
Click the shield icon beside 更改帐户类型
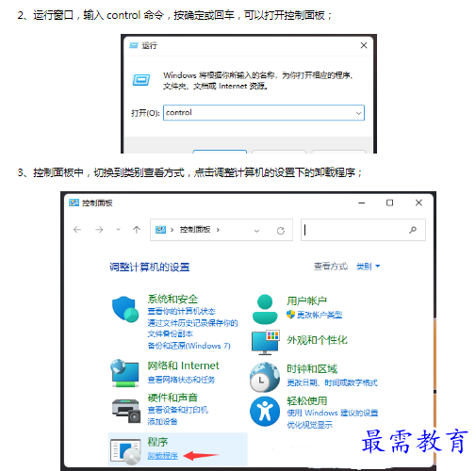click(x=290, y=315)
